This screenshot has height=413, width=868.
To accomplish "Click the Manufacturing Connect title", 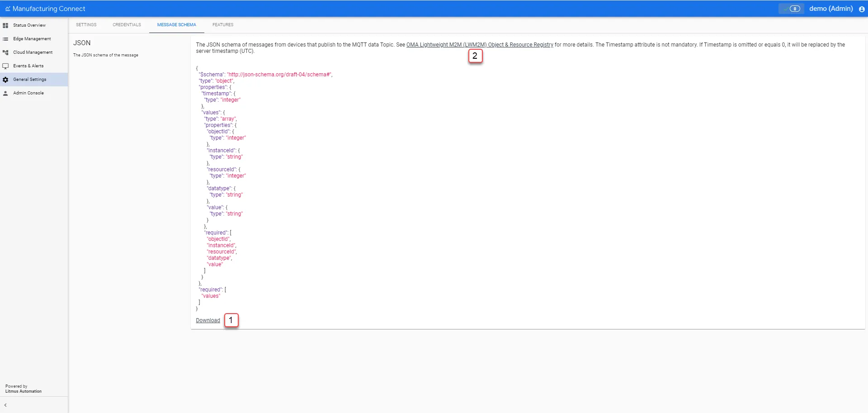I will click(x=49, y=9).
